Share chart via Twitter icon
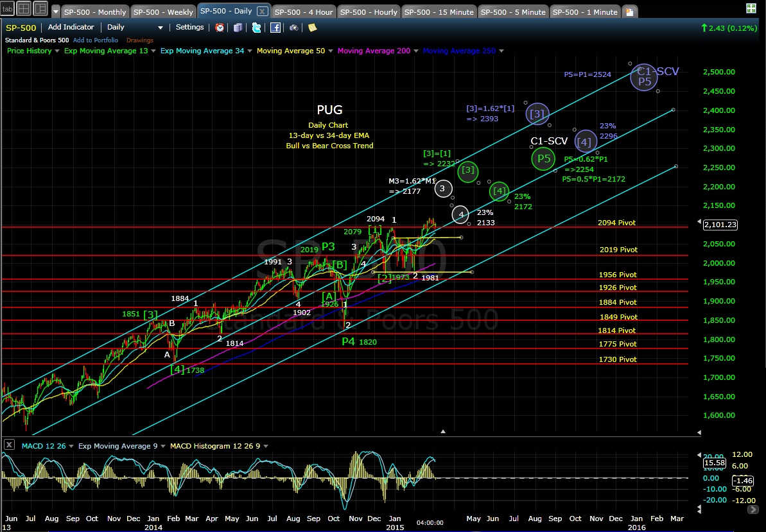This screenshot has width=766, height=532. (x=256, y=28)
